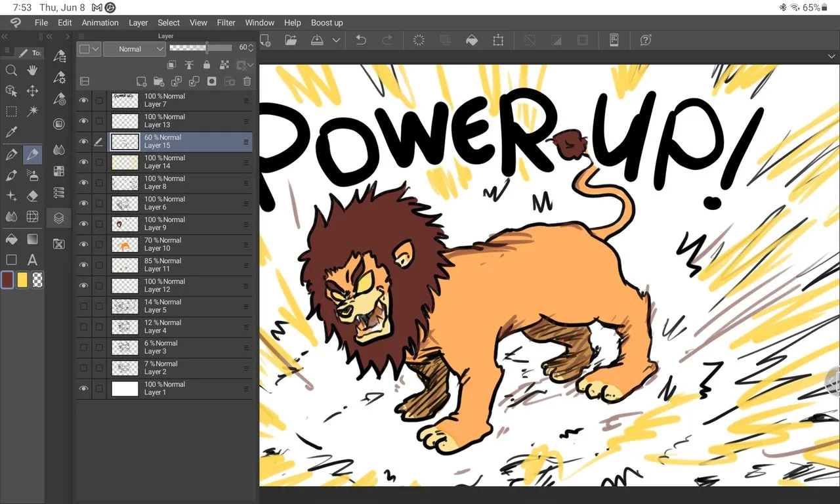Show hidden Layer 5 visibility box
840x504 pixels.
[x=83, y=306]
